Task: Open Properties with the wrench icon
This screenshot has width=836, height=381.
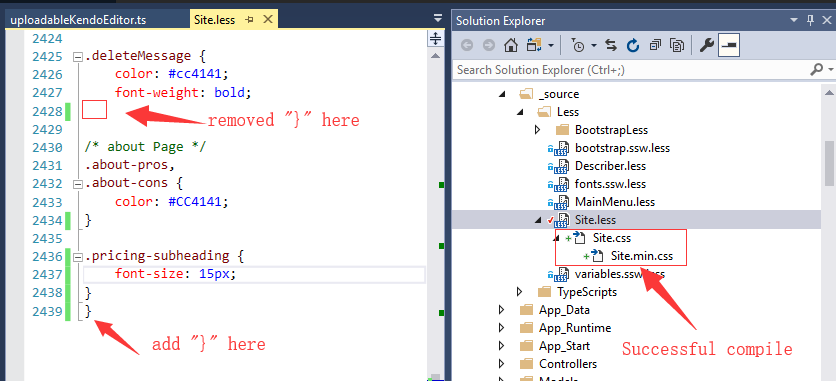Action: point(706,46)
